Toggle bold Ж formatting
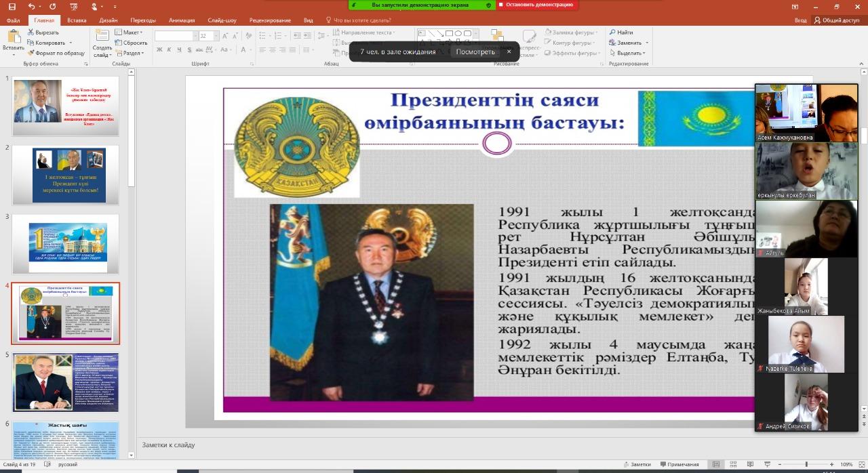868x473 pixels. pos(159,49)
